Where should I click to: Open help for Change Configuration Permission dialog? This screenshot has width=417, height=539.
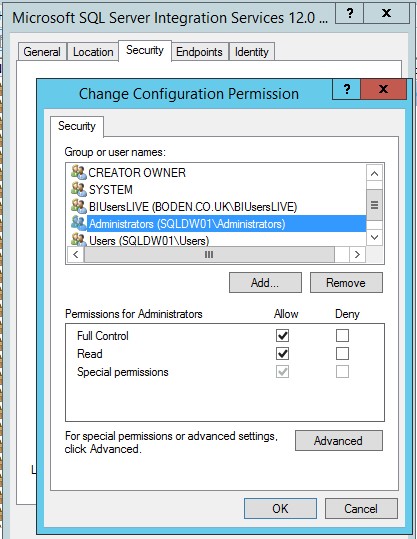(x=347, y=89)
